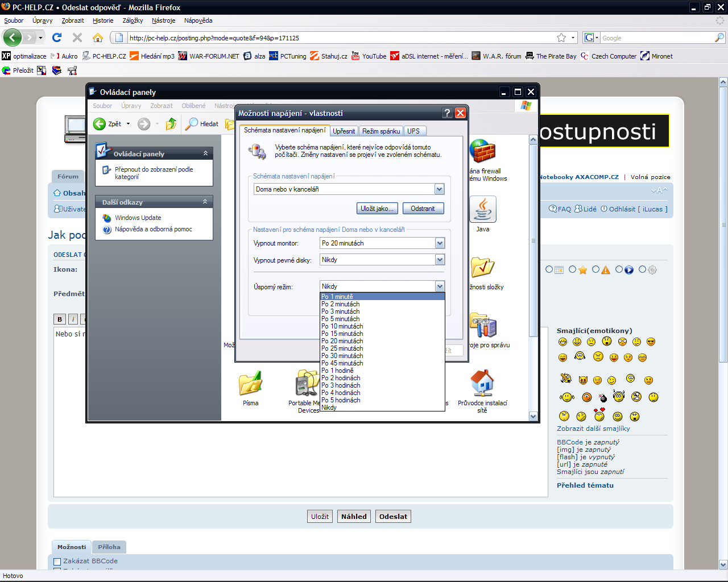Click the Ovládací panely vertical scrollbar
Image resolution: width=728 pixels, height=582 pixels.
coord(533,240)
